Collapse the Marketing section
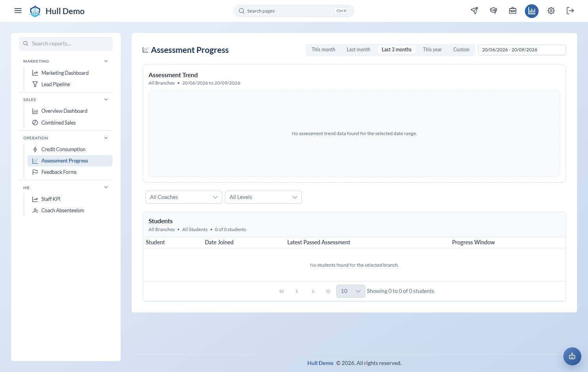 click(x=106, y=61)
